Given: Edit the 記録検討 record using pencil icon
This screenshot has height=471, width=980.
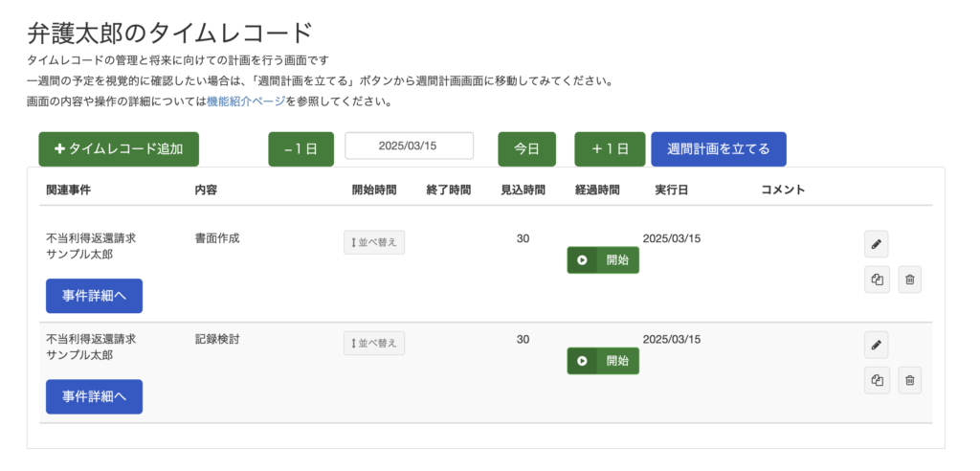Looking at the screenshot, I should coord(876,345).
